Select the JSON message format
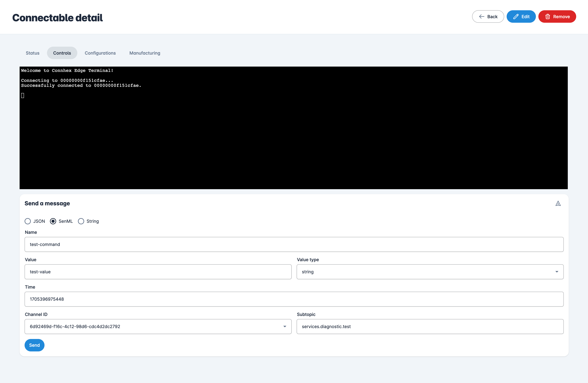 28,221
